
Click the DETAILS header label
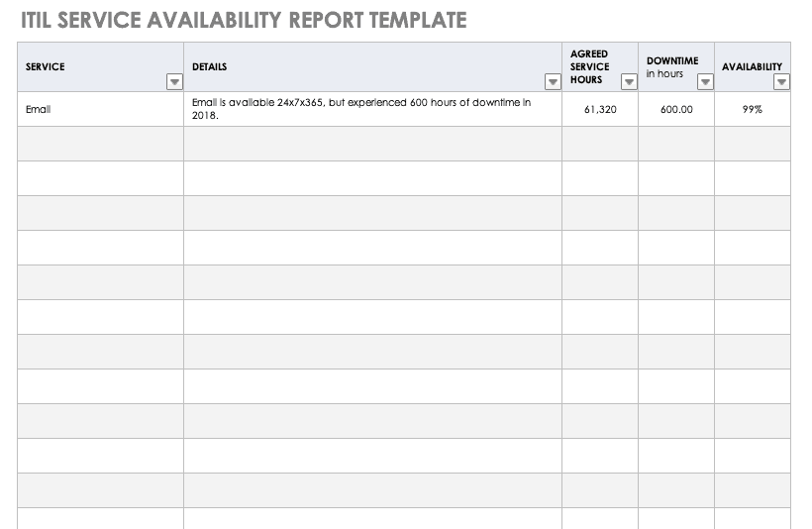pyautogui.click(x=209, y=67)
